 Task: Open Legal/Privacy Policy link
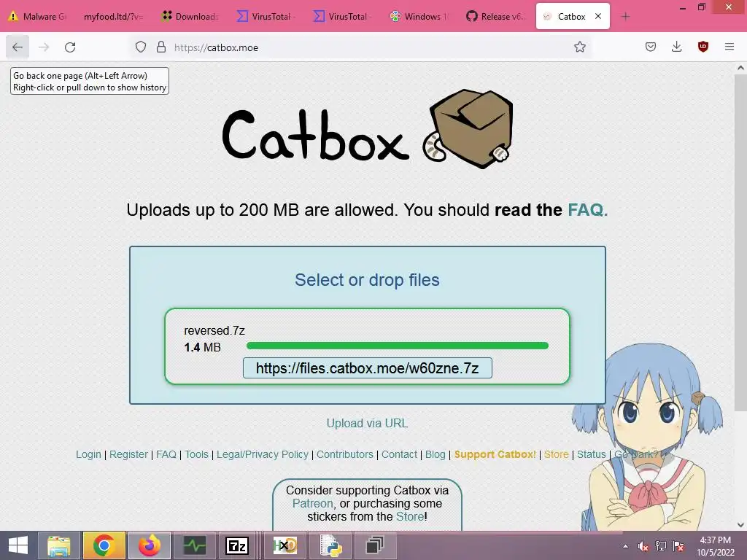click(x=263, y=454)
